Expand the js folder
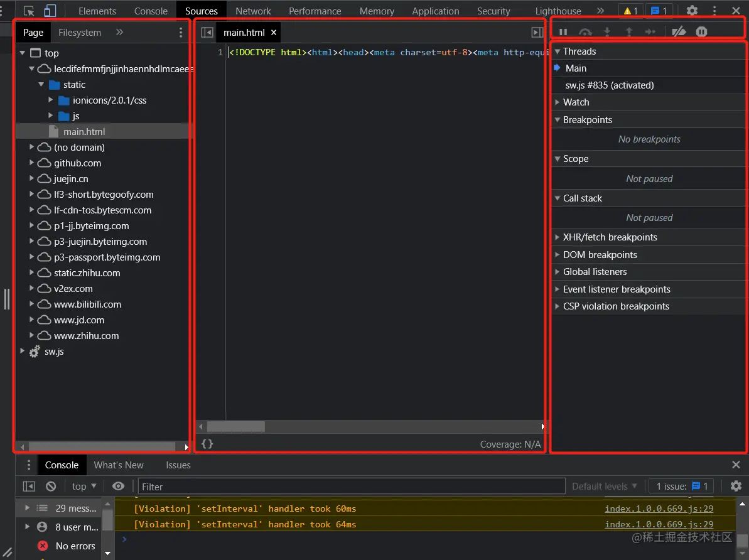 51,116
